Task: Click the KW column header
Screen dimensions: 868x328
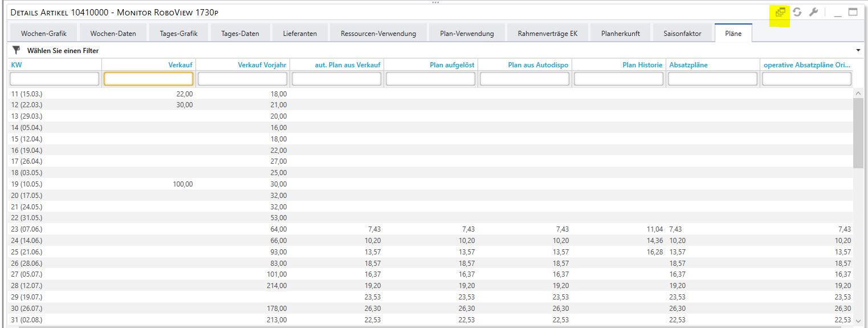Action: pos(17,65)
